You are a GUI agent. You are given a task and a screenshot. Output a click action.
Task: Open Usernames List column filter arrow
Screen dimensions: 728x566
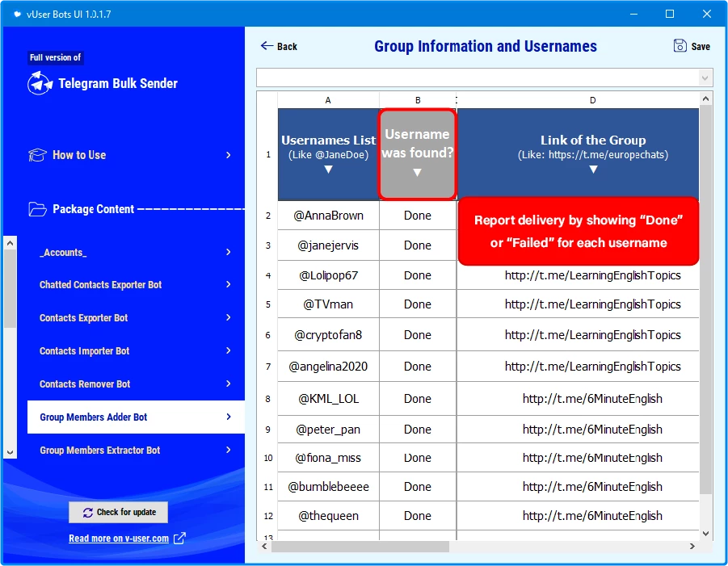tap(328, 170)
